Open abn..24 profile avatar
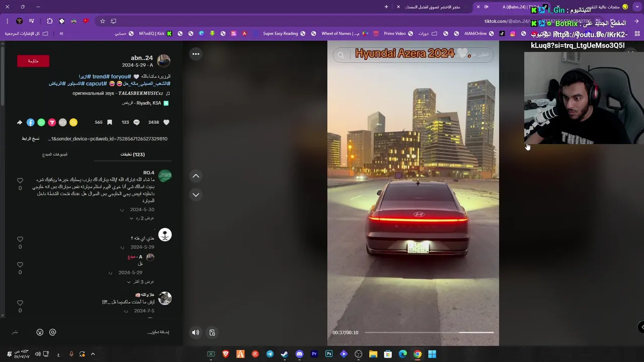The width and height of the screenshot is (644, 362). click(164, 61)
